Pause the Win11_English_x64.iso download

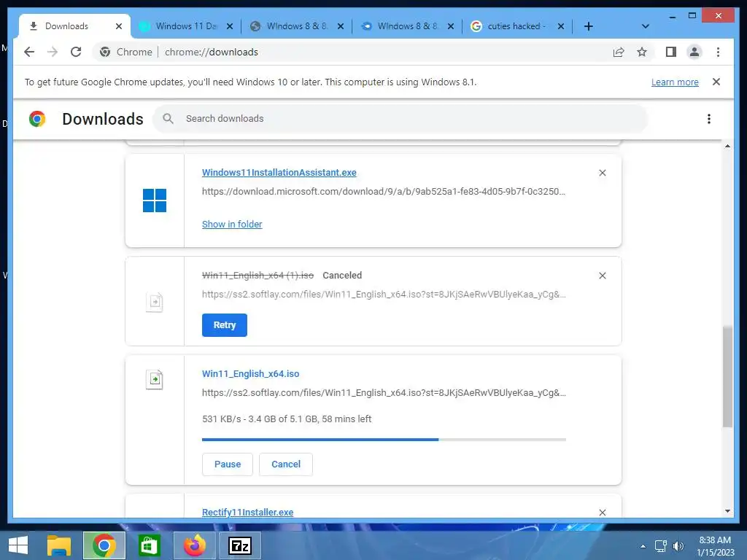click(x=228, y=464)
